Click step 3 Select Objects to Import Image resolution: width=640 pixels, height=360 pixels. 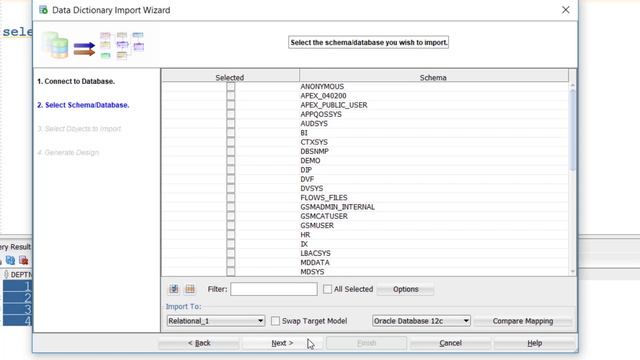pyautogui.click(x=79, y=129)
